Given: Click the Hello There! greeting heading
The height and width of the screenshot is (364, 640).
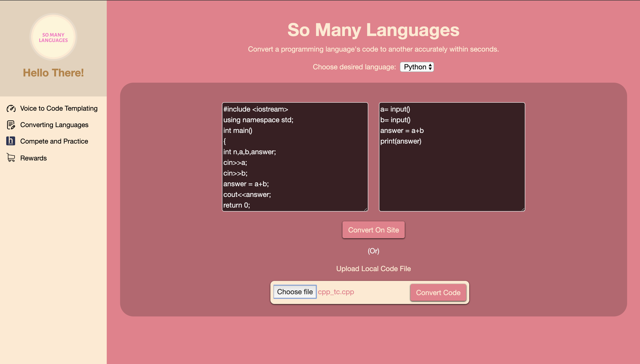Looking at the screenshot, I should (53, 73).
